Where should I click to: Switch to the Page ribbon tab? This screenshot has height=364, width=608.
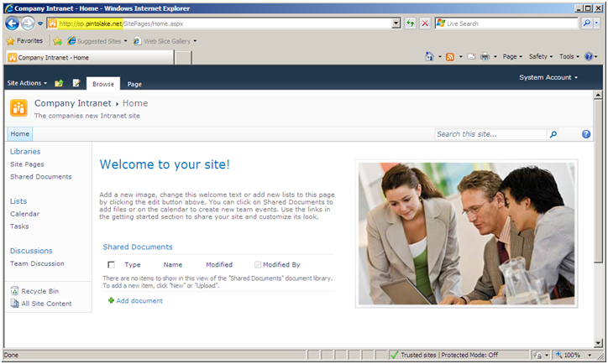[x=134, y=84]
